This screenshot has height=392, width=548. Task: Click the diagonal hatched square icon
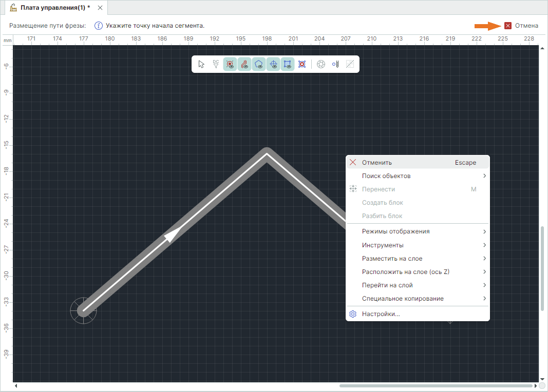(x=350, y=64)
